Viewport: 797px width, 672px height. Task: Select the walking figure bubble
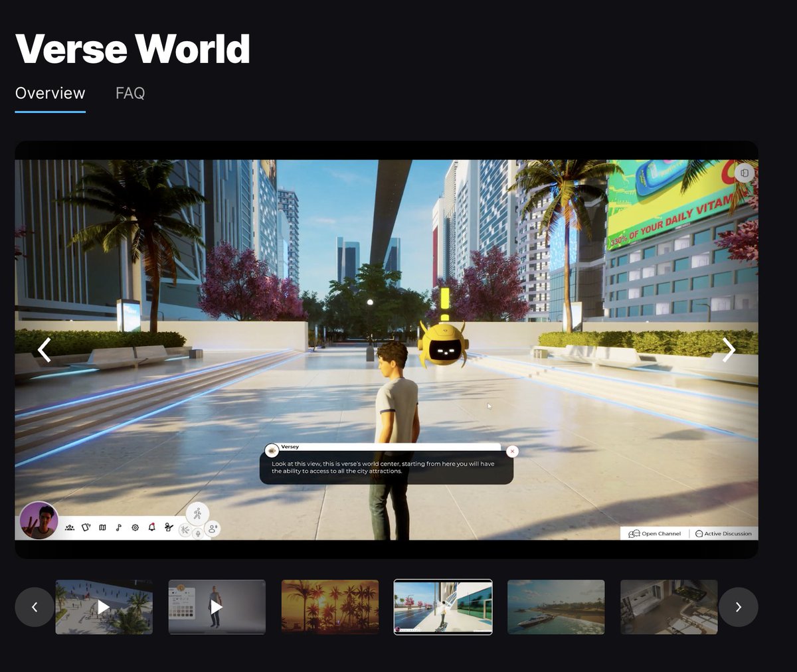(x=197, y=513)
